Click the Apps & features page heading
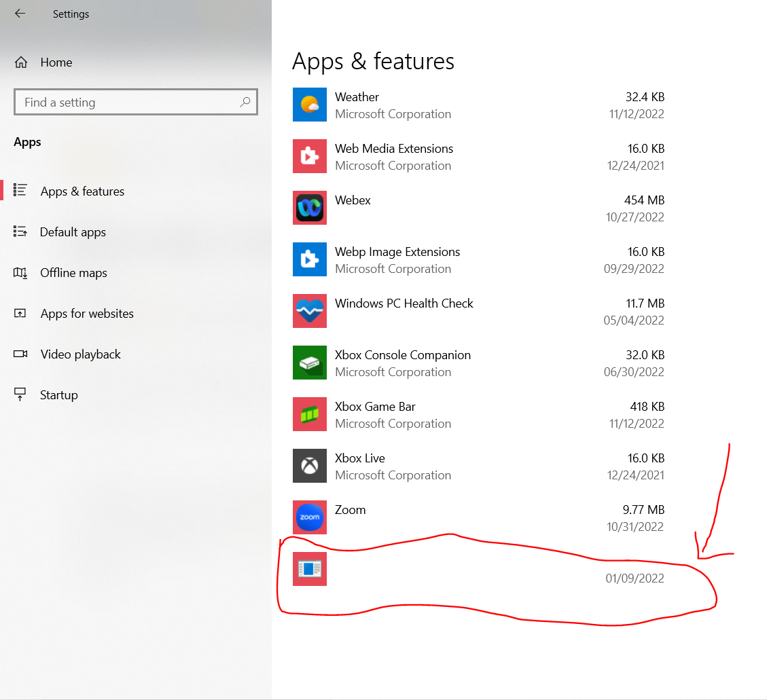The image size is (767, 700). 373,62
